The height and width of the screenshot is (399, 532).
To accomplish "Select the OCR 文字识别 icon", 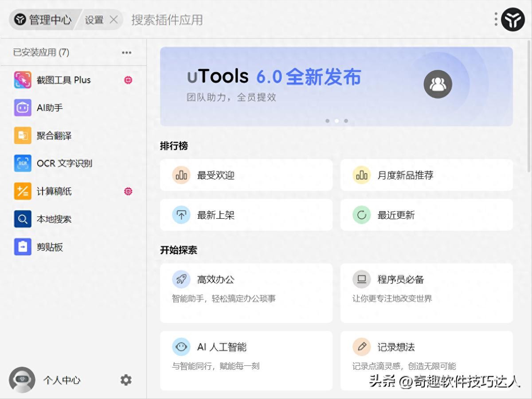I will (x=23, y=163).
